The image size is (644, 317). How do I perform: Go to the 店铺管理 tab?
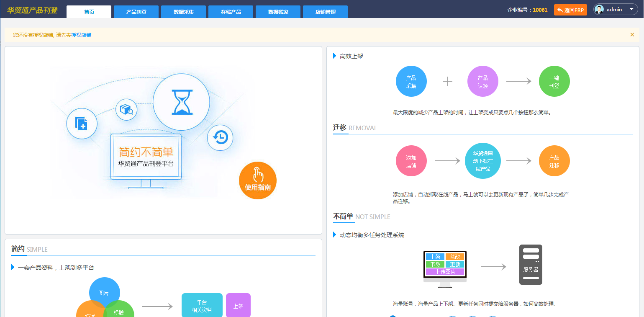click(325, 12)
